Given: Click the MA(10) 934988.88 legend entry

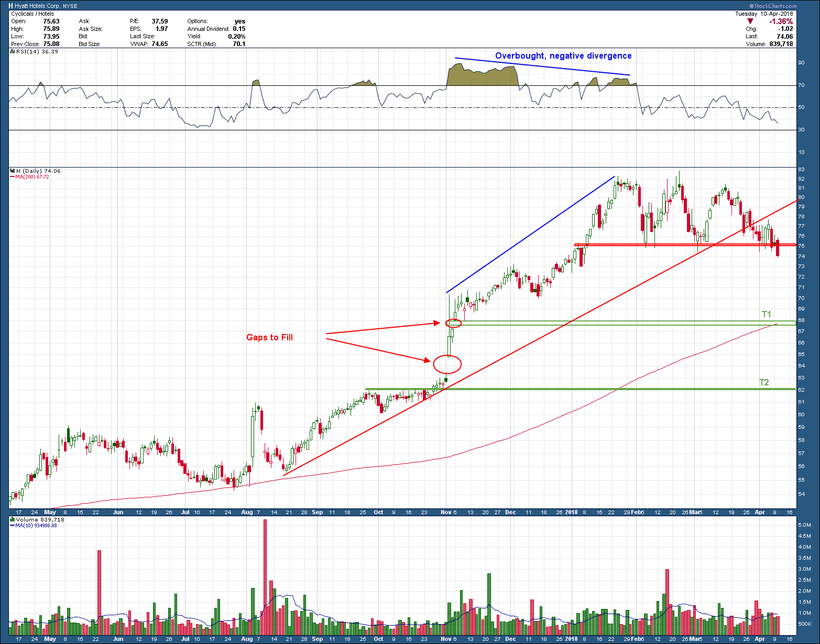Looking at the screenshot, I should tap(34, 525).
